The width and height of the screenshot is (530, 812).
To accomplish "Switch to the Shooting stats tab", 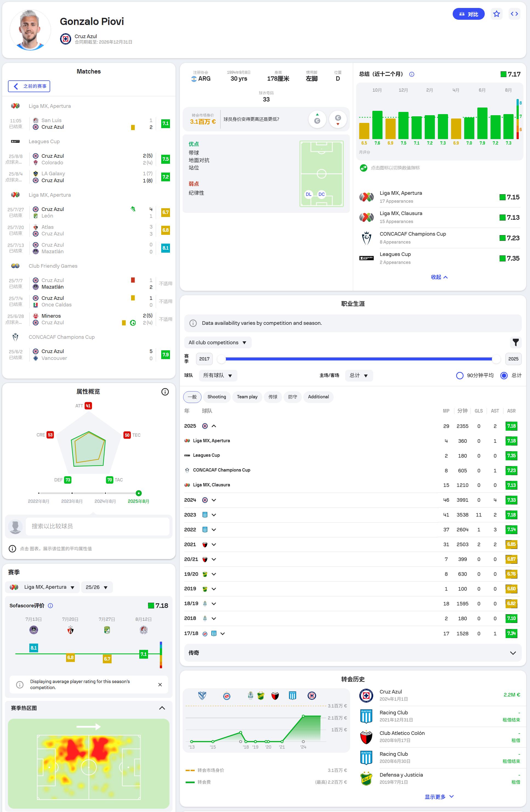I will coord(217,397).
